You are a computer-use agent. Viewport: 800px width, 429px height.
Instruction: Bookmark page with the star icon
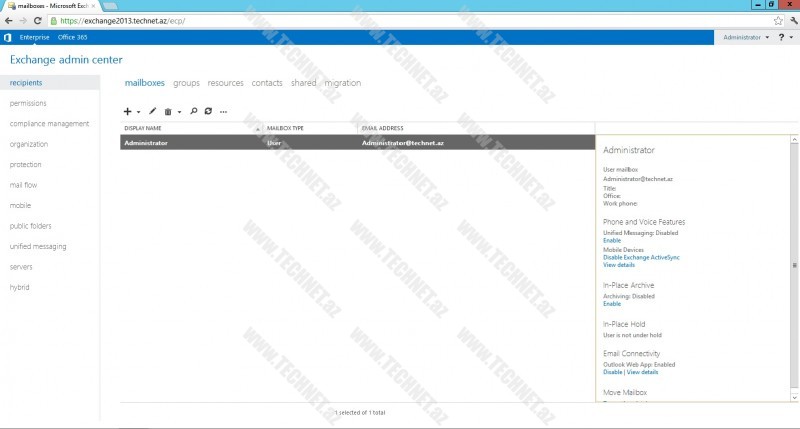[778, 21]
